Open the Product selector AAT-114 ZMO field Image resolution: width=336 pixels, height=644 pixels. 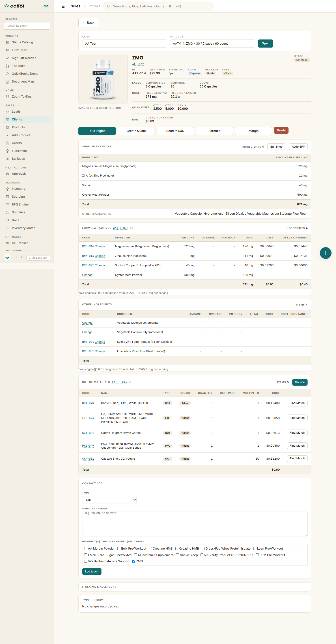[212, 44]
